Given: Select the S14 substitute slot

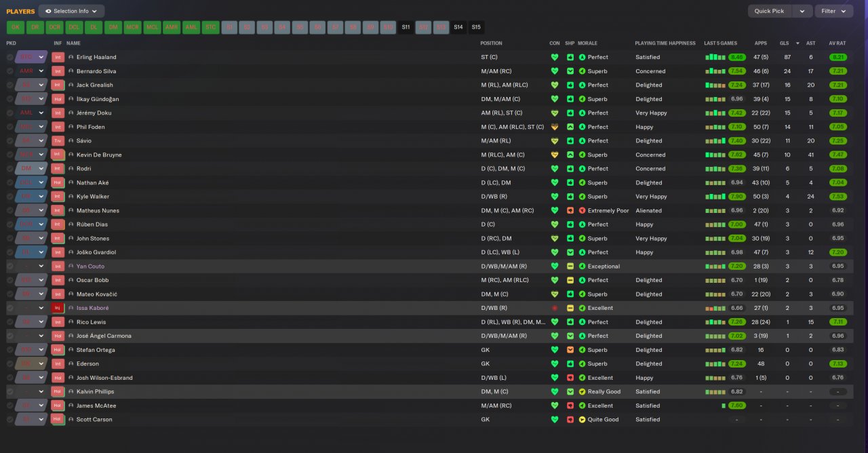Looking at the screenshot, I should coord(458,27).
